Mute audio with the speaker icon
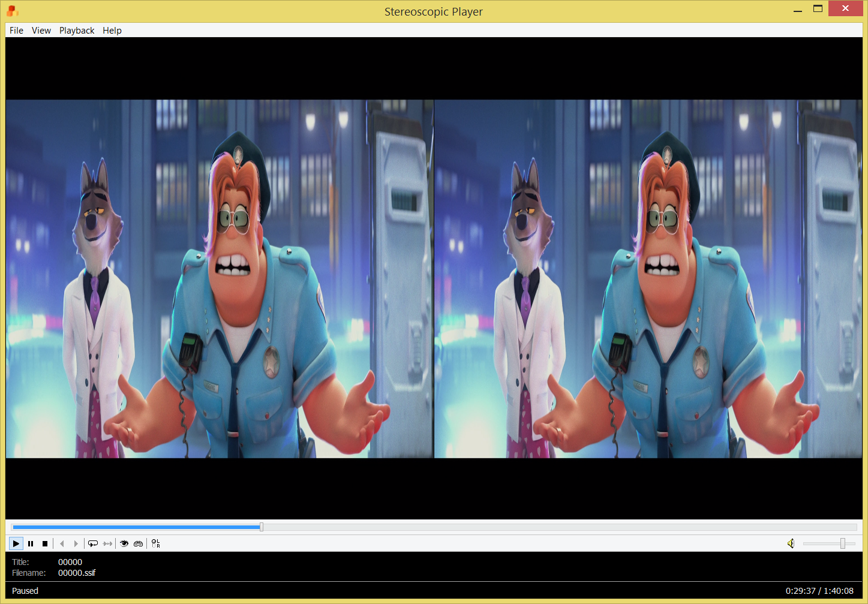The width and height of the screenshot is (868, 604). [x=791, y=543]
